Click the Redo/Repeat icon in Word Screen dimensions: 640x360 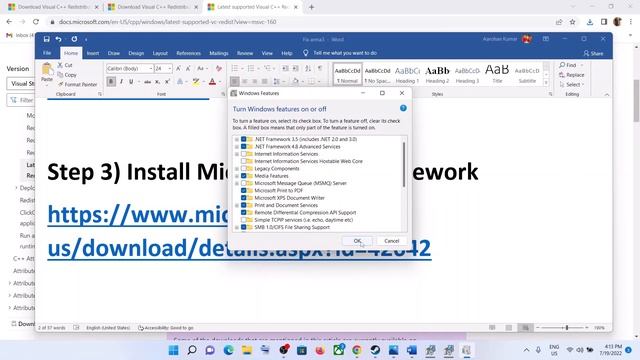pyautogui.click(x=74, y=39)
